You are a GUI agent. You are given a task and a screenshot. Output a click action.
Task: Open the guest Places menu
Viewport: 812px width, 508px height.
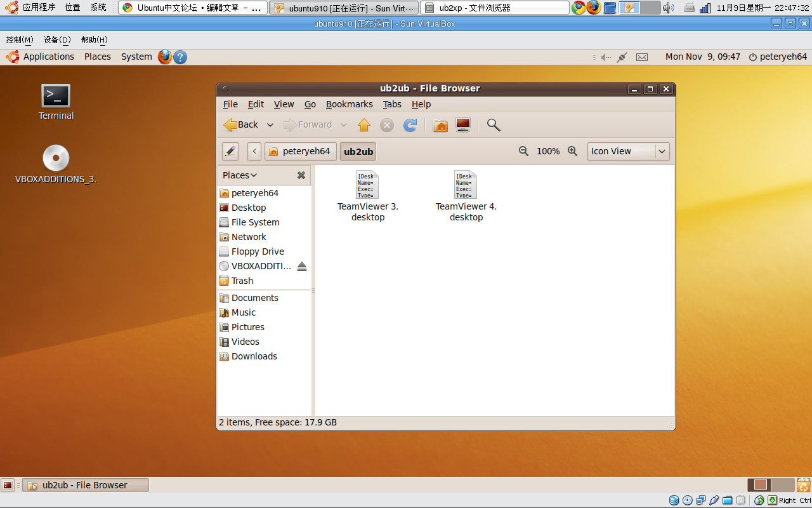pyautogui.click(x=98, y=57)
